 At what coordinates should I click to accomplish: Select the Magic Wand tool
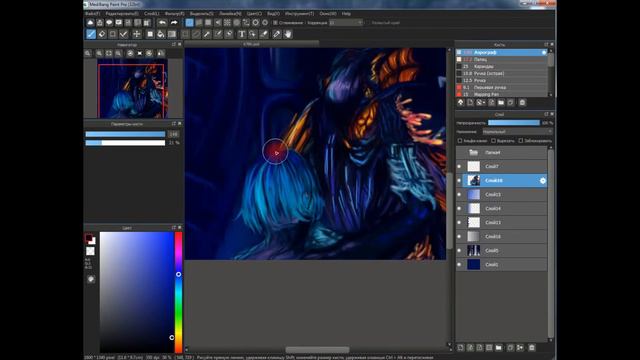point(207,34)
